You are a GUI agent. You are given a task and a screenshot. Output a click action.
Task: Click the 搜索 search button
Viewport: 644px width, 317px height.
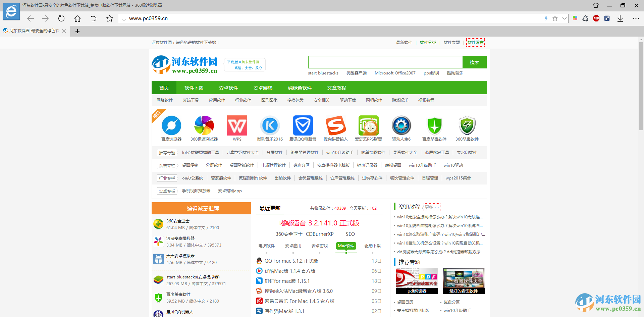coord(475,62)
